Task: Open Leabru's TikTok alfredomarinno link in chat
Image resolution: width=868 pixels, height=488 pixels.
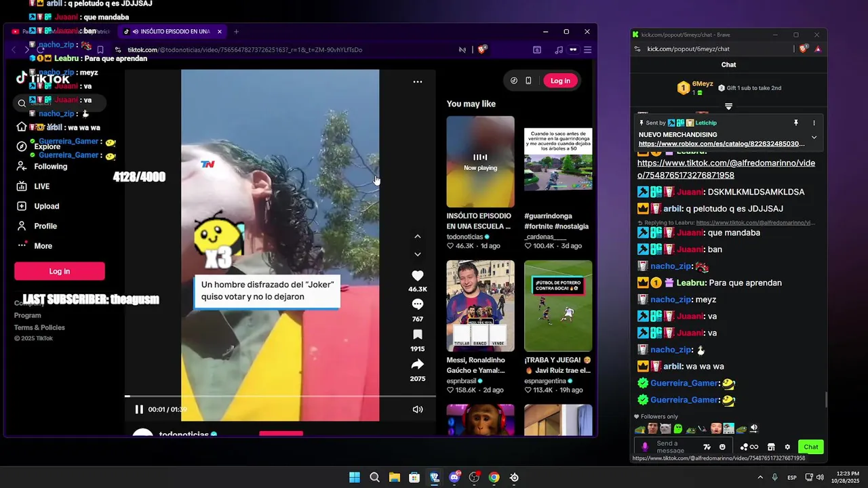Action: 726,169
